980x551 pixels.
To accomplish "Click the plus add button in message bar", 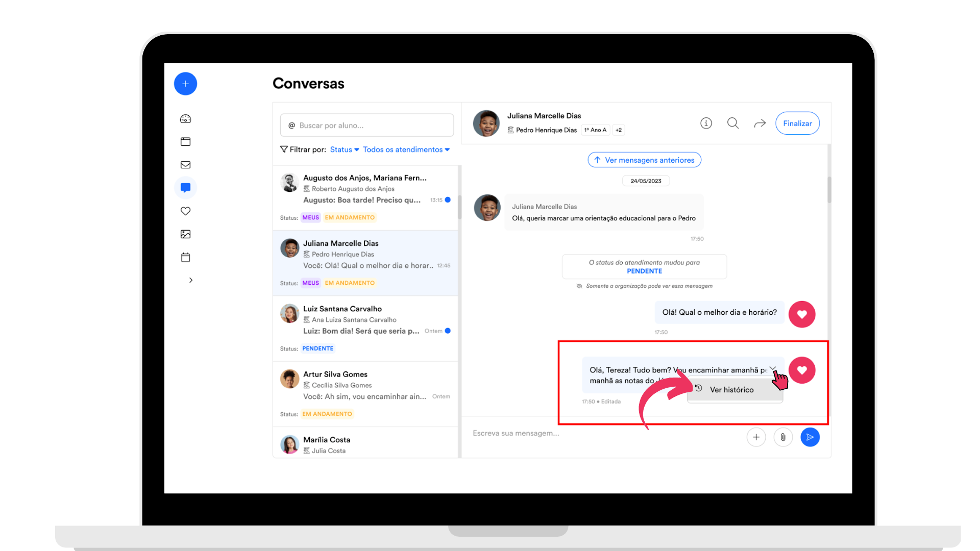I will coord(756,437).
